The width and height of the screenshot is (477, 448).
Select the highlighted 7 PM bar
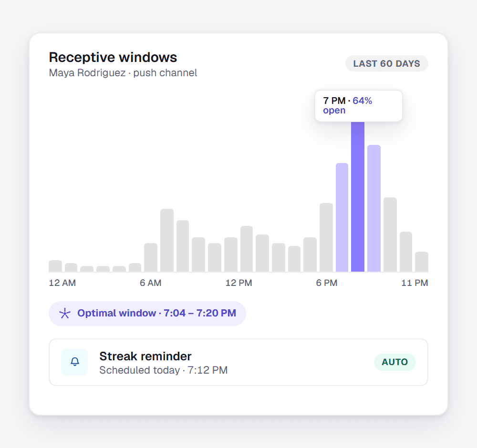tap(357, 197)
